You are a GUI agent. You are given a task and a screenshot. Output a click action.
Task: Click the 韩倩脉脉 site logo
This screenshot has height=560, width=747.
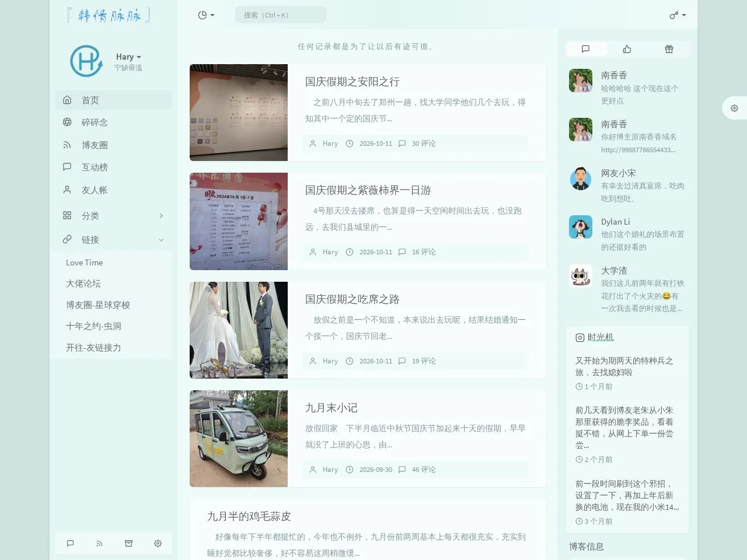point(109,15)
